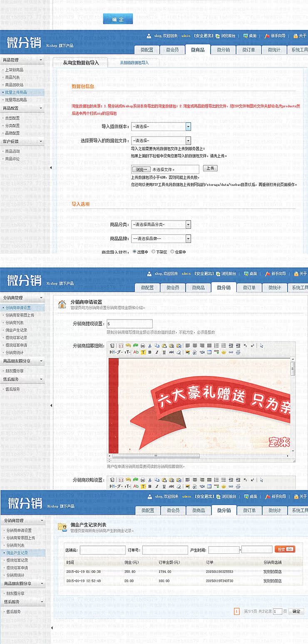Click the 店铺名 search input field
308x644 pixels.
click(102, 550)
